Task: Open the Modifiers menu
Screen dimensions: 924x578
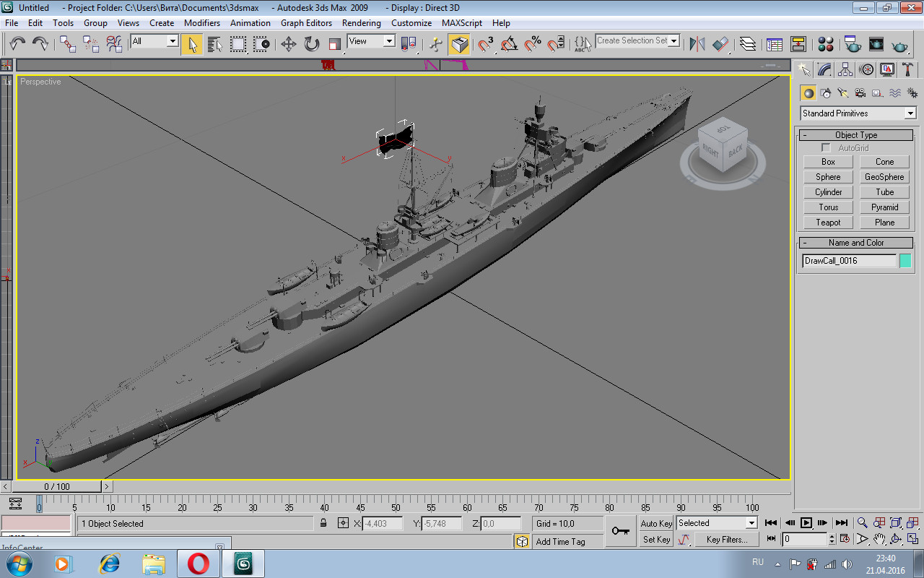Action: point(202,23)
